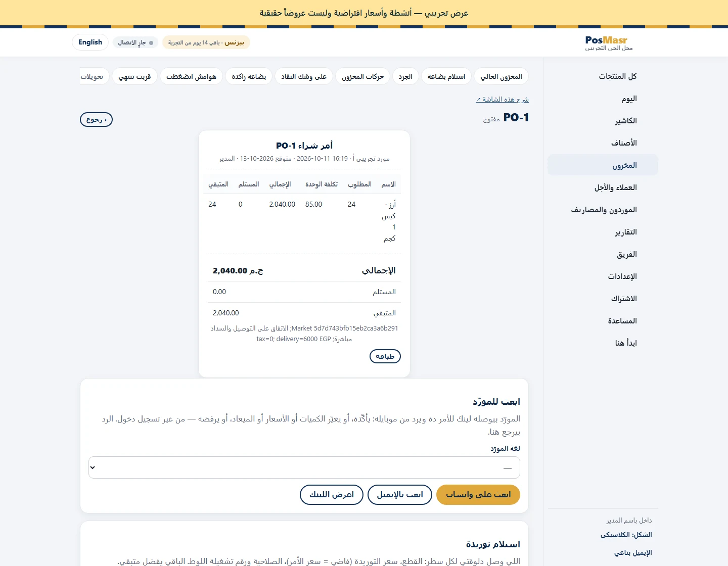The height and width of the screenshot is (566, 728).
Task: Open الاشتراك subscription page
Action: click(603, 299)
